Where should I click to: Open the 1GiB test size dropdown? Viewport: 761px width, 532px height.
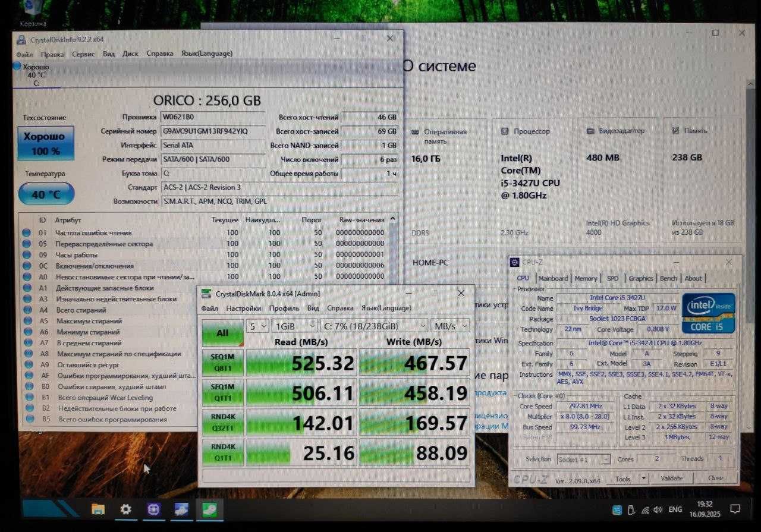(x=294, y=326)
